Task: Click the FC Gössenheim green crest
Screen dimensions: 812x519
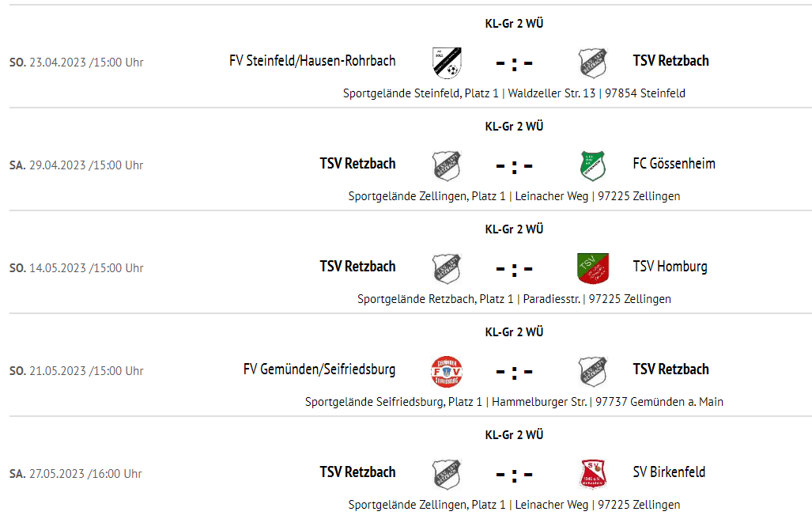Action: [x=593, y=166]
